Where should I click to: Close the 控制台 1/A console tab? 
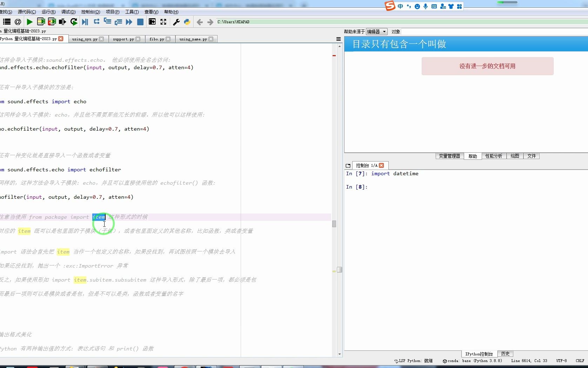click(381, 165)
